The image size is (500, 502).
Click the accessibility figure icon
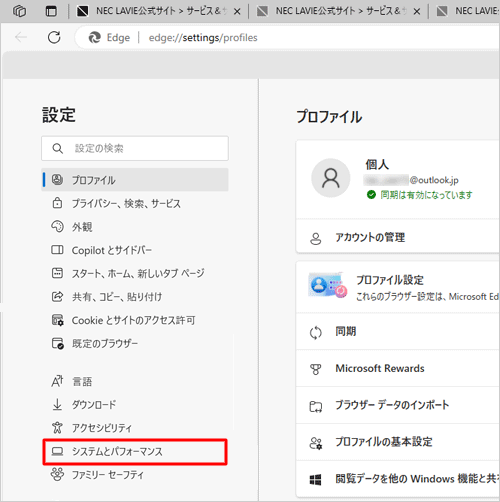coord(57,427)
